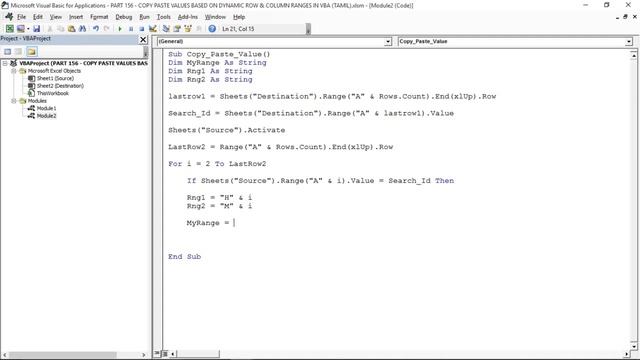Select Sheet1 (Source) in project tree
This screenshot has height=360, width=640.
55,78
